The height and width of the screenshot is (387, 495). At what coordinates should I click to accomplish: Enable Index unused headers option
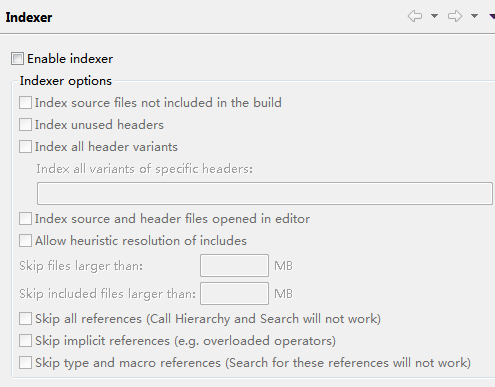coord(25,125)
